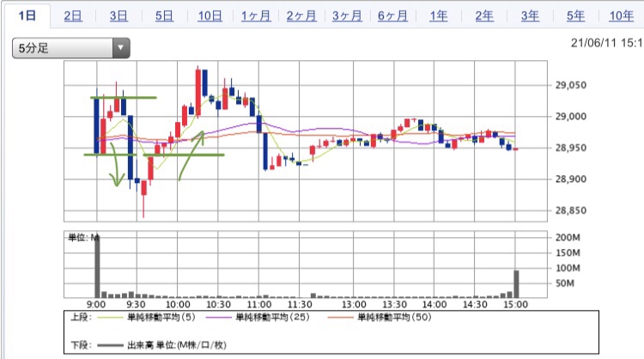Switch to the 3日 period tab

(x=118, y=15)
